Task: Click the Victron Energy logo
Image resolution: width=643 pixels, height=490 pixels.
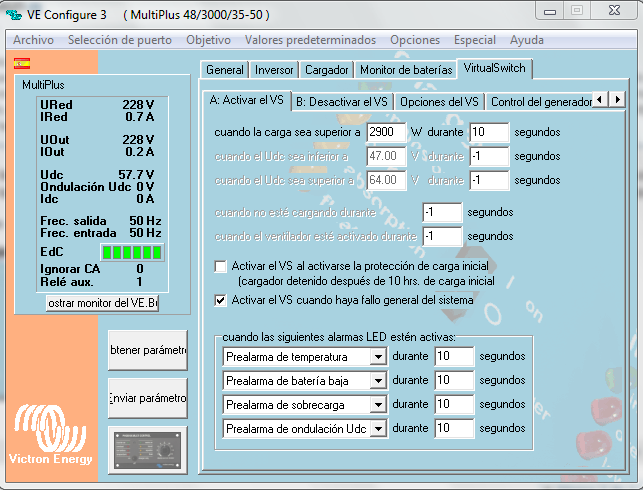Action: 50,435
